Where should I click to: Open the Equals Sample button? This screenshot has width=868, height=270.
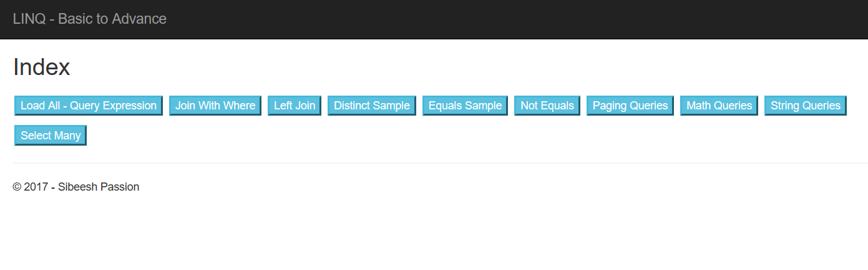click(465, 106)
